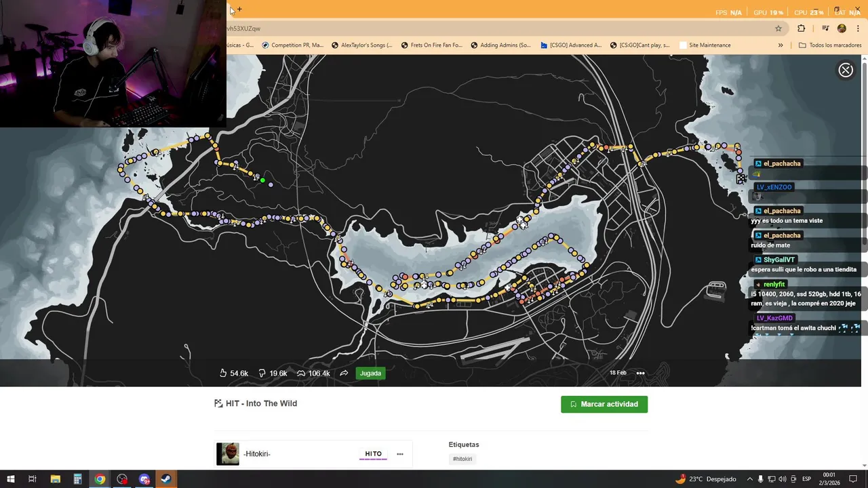Select the #hitokiri tag chip
The height and width of the screenshot is (488, 868).
[463, 459]
